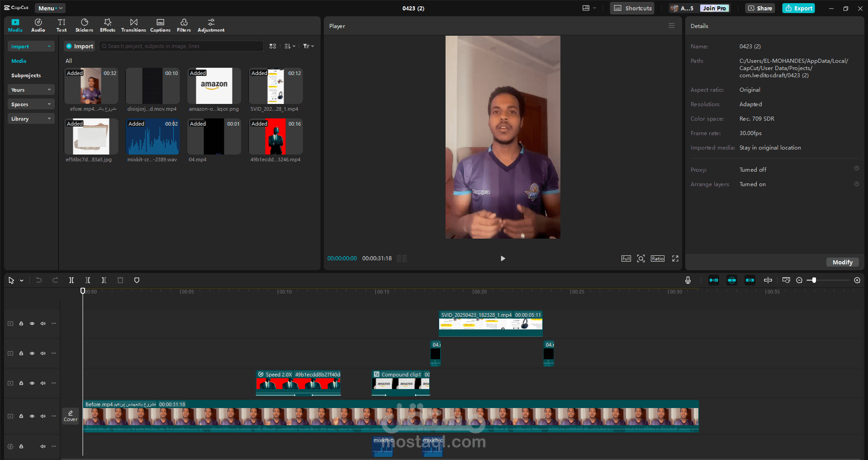Open the Captions tab
868x460 pixels.
click(x=160, y=25)
